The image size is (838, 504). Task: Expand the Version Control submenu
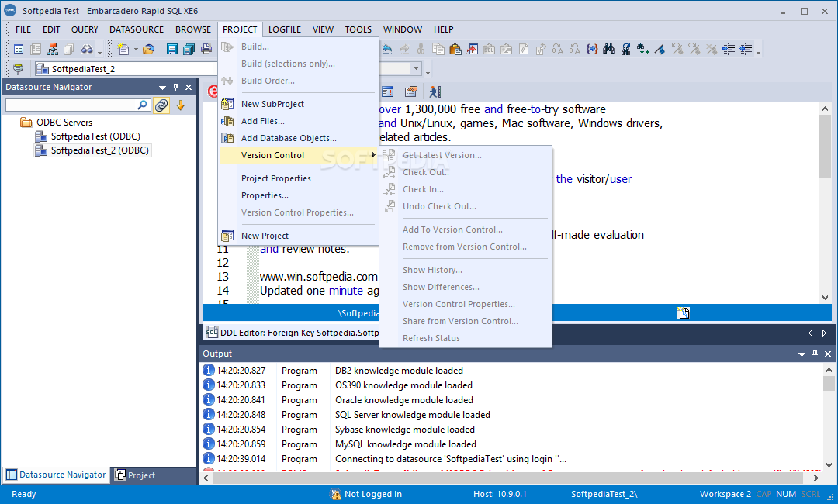pyautogui.click(x=298, y=155)
